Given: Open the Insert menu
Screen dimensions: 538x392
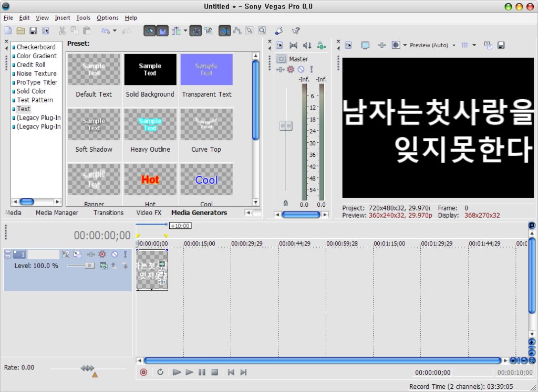Looking at the screenshot, I should 63,18.
